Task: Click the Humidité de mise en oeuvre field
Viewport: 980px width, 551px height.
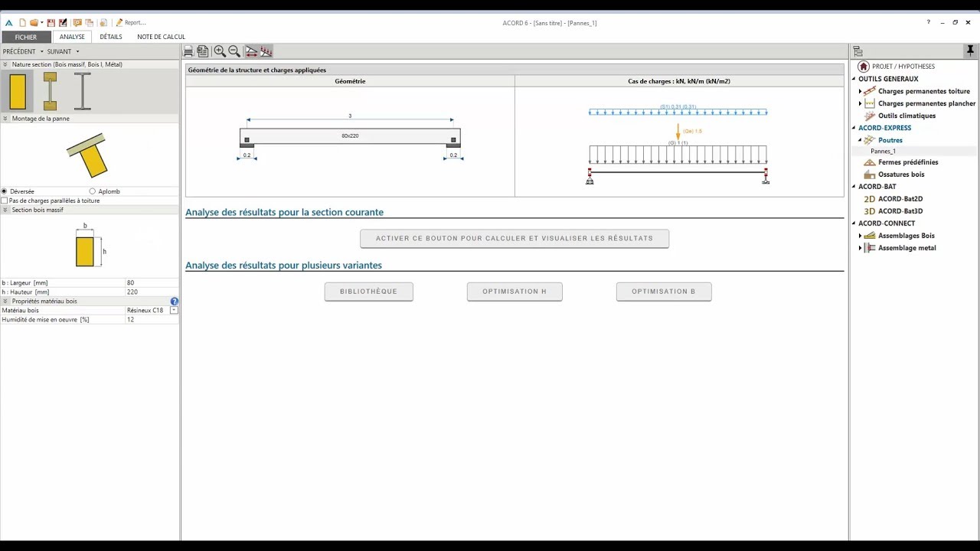Action: pyautogui.click(x=152, y=320)
